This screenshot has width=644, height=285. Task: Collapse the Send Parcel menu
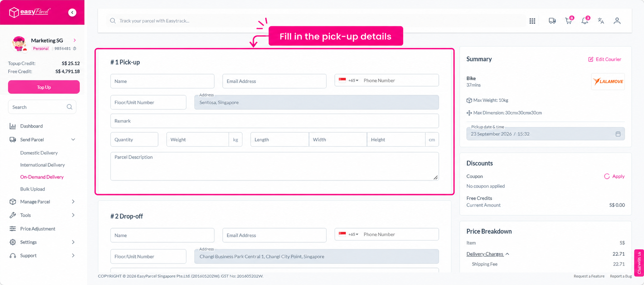pos(73,139)
